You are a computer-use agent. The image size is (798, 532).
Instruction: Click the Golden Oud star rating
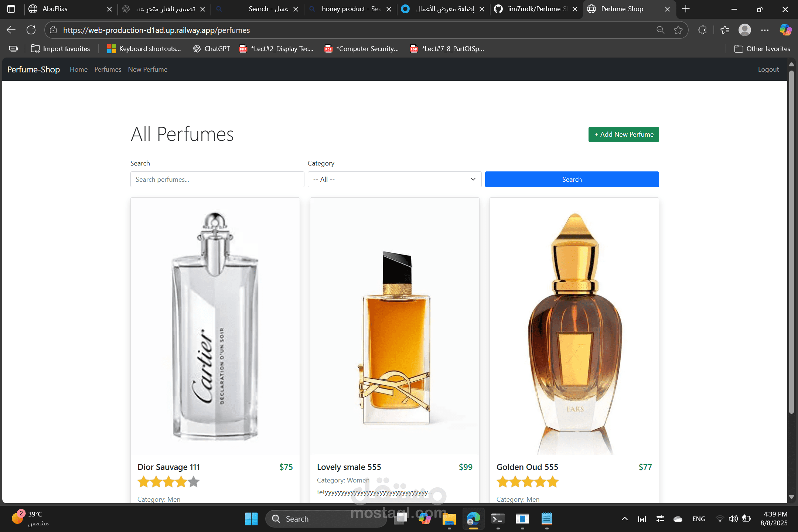pos(528,482)
